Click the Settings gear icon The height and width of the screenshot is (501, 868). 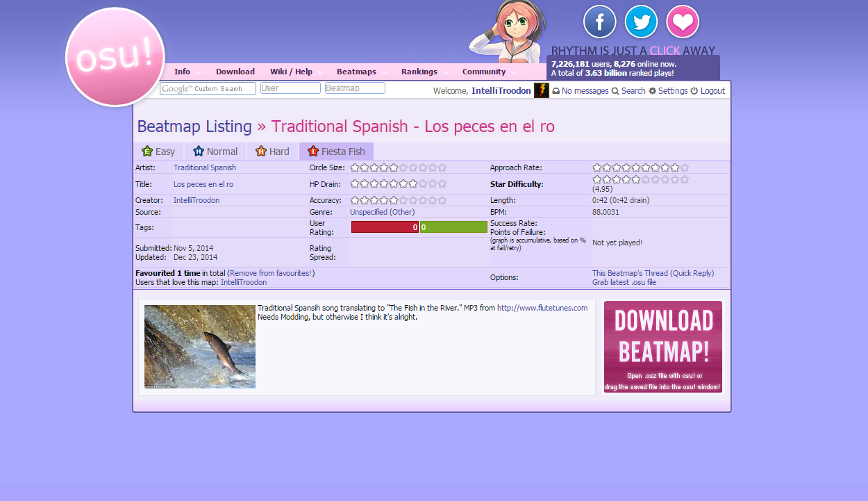653,91
